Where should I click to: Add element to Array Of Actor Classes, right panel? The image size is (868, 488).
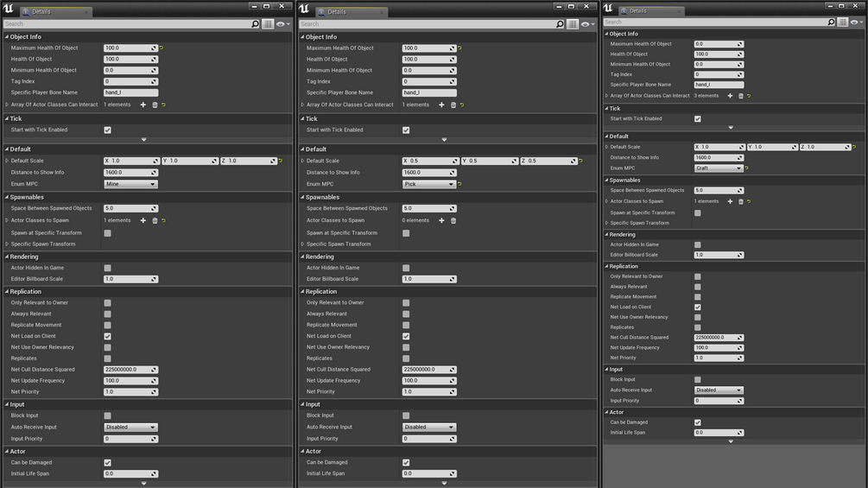730,96
